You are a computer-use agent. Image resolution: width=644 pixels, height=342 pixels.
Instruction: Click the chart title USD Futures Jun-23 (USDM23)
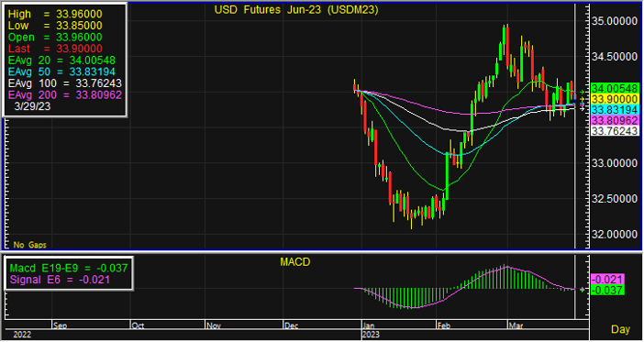point(296,9)
